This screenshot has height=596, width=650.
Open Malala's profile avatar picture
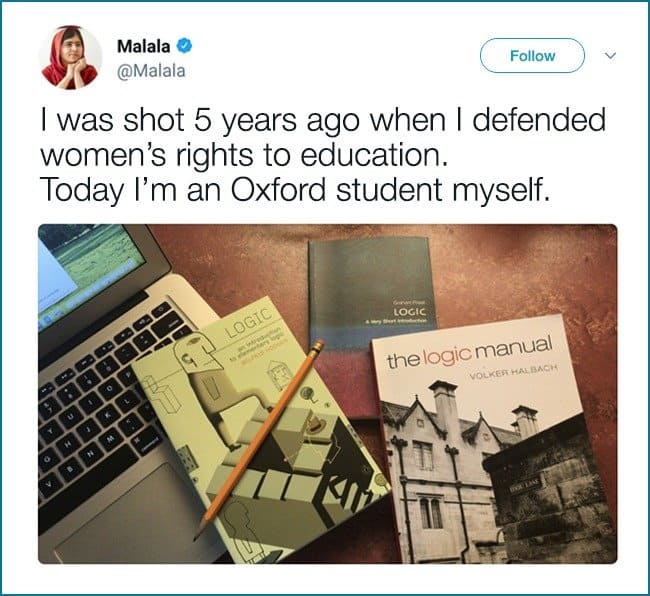coord(70,57)
